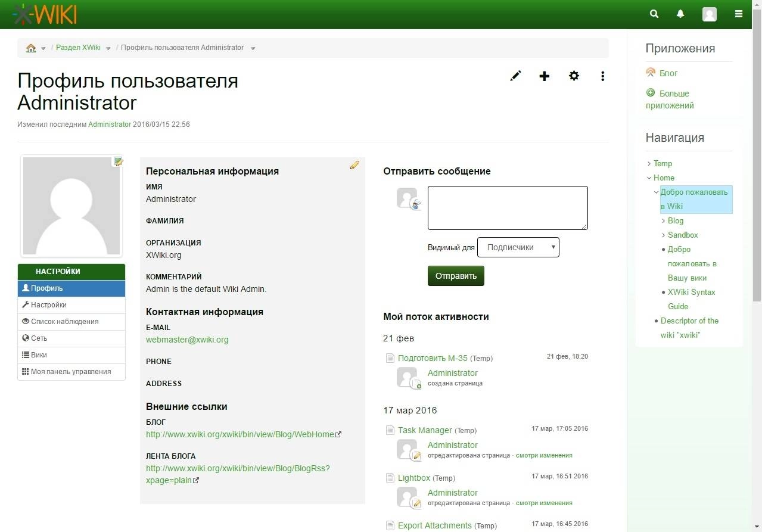Edit personal information with pencil icon
Screen dimensions: 762x532
tap(354, 165)
